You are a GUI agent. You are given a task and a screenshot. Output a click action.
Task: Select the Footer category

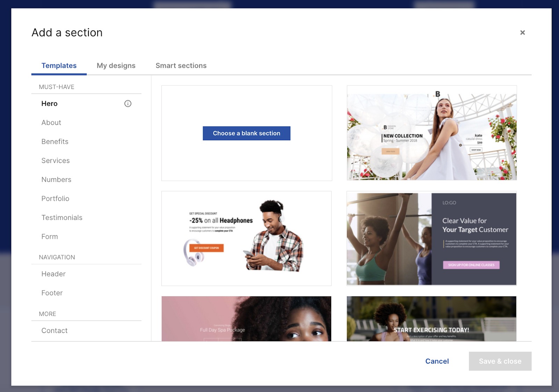52,293
